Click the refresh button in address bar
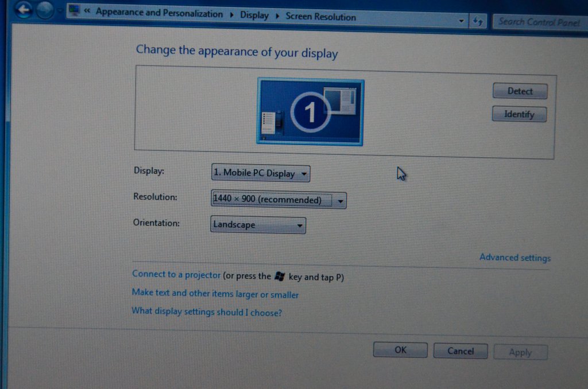 pyautogui.click(x=477, y=21)
